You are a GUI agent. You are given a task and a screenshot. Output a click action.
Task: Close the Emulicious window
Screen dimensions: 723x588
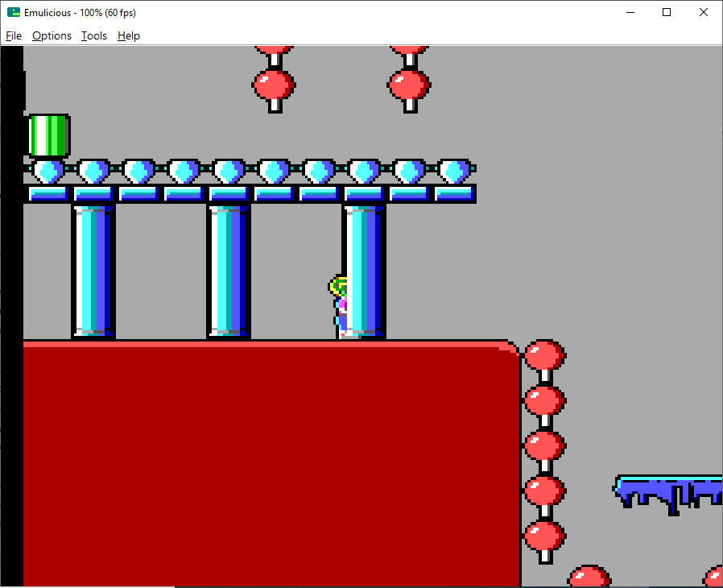tap(703, 12)
